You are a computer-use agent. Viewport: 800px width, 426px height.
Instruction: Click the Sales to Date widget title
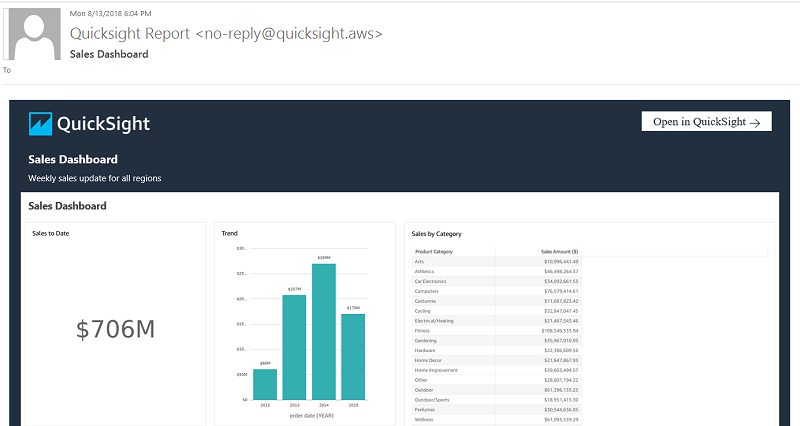click(x=51, y=233)
